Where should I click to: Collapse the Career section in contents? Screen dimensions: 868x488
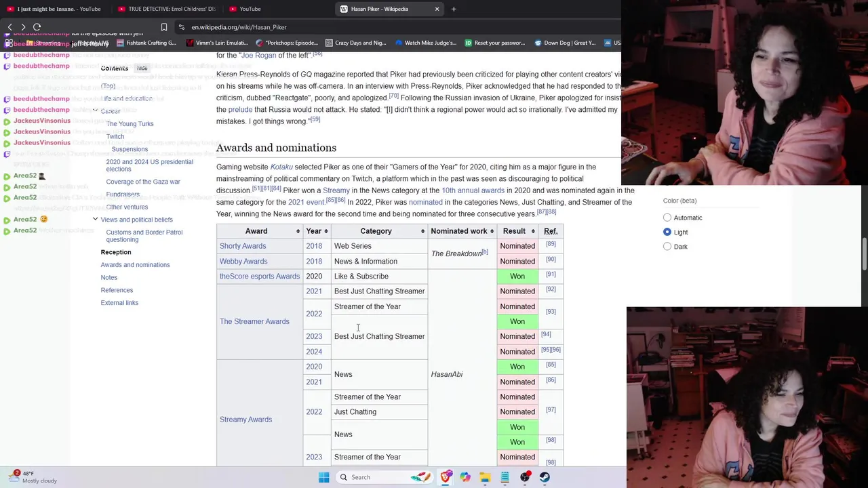pos(95,111)
